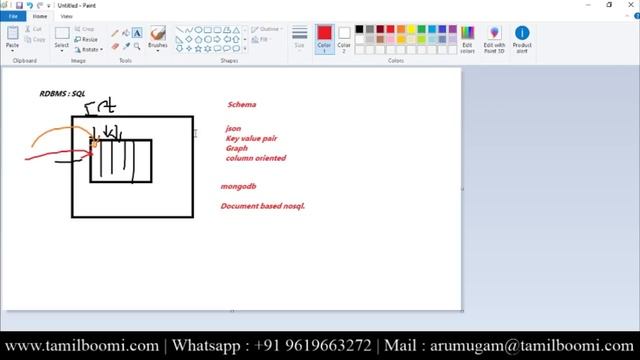
Task: Pick the yellow color swatch
Action: (x=411, y=29)
